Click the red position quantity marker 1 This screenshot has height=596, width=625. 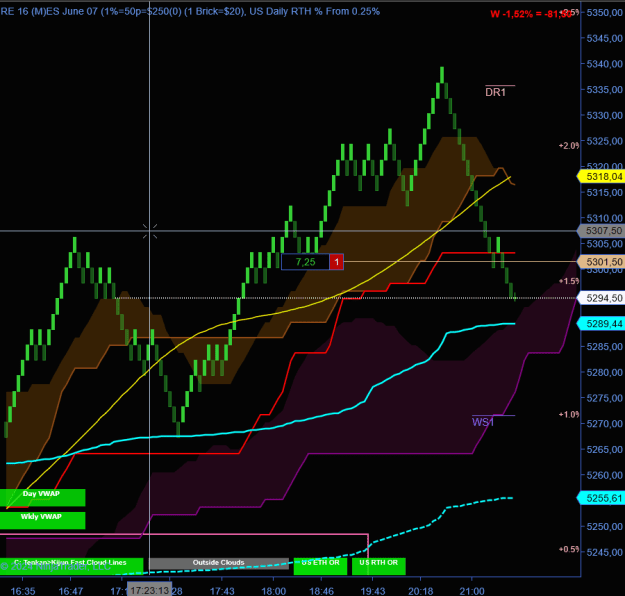click(336, 262)
